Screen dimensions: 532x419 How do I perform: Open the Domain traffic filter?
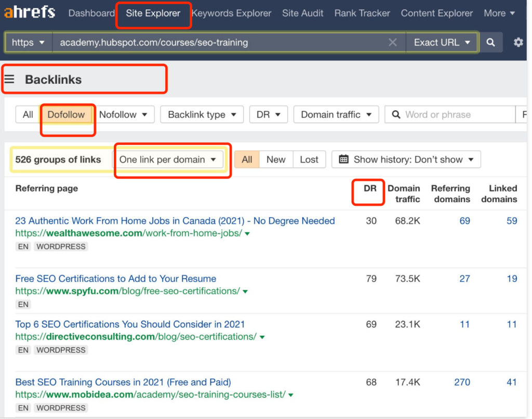pyautogui.click(x=336, y=114)
